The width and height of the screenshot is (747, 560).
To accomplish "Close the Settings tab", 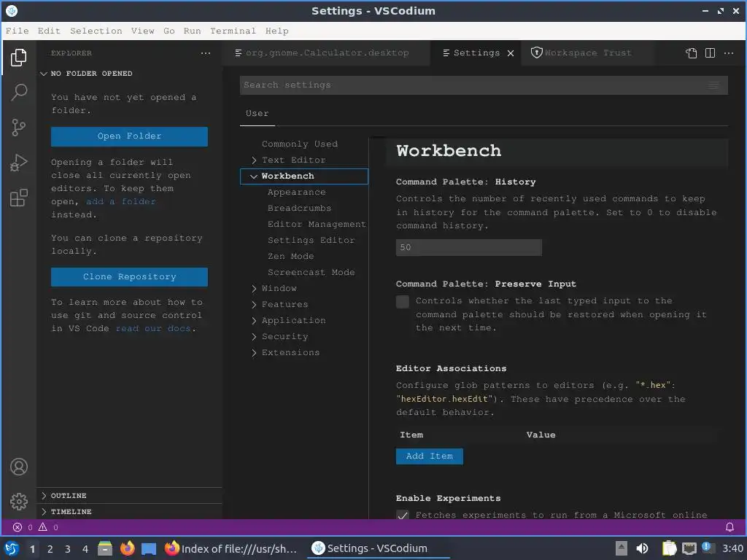I will 511,52.
